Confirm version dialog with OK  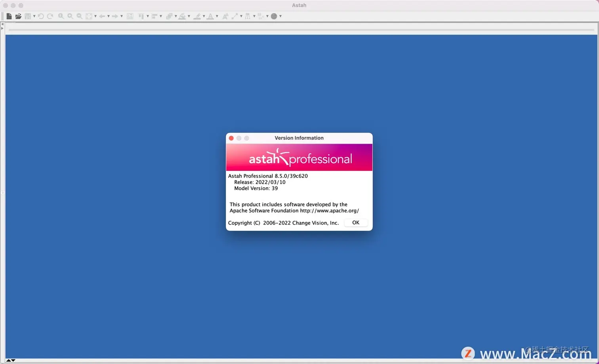point(356,223)
